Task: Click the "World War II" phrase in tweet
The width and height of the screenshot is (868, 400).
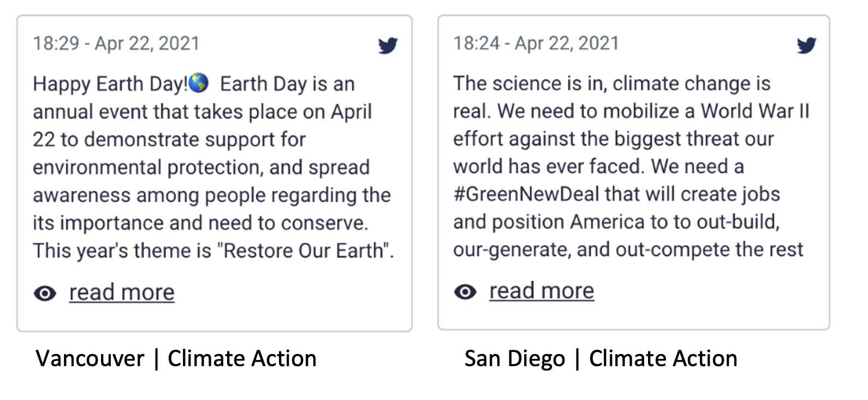Action: click(x=755, y=111)
